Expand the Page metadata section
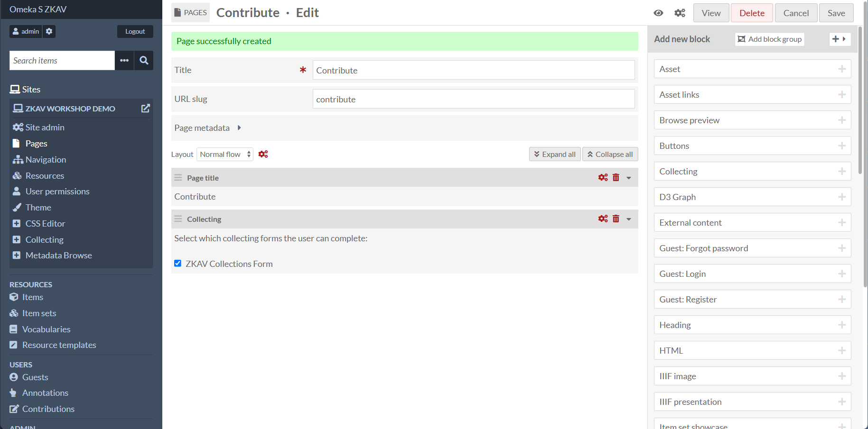 pyautogui.click(x=239, y=128)
